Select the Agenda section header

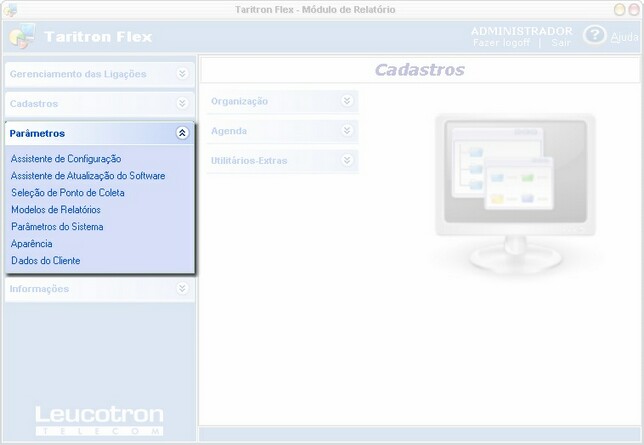(283, 131)
